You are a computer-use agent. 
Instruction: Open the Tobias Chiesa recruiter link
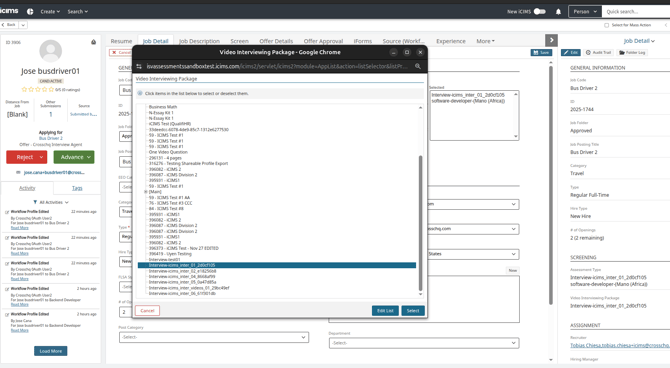(620, 345)
